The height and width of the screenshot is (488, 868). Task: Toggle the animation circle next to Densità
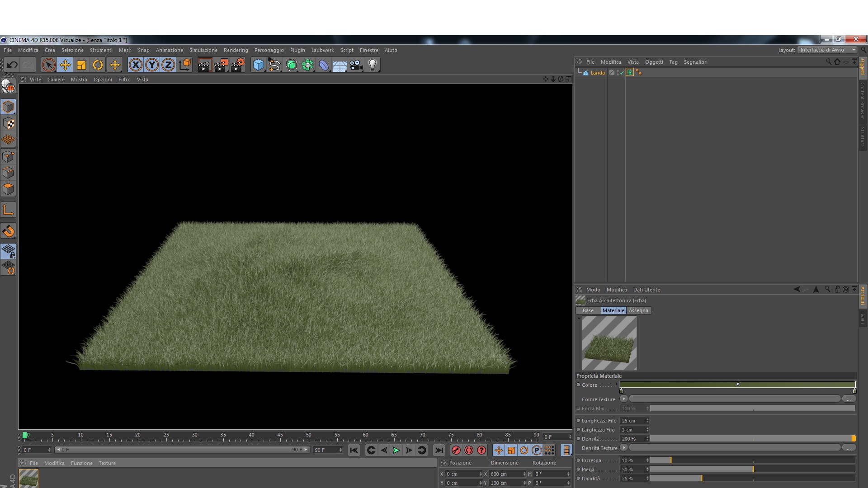point(578,439)
